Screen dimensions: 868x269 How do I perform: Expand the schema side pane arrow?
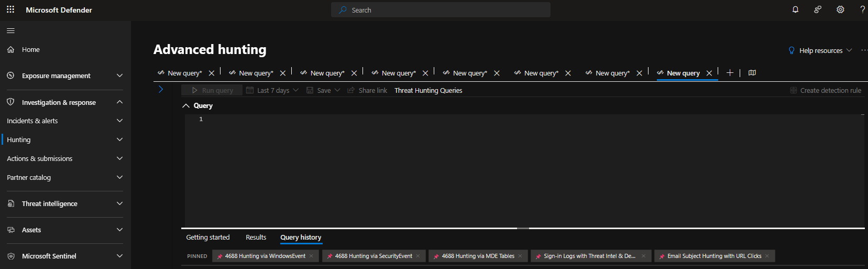[161, 90]
